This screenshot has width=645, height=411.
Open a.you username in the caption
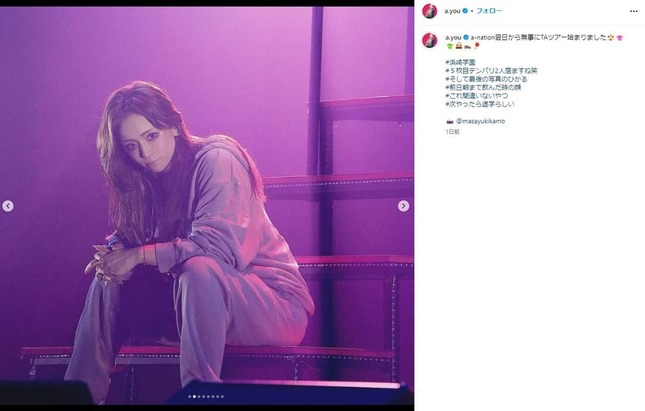coord(453,37)
